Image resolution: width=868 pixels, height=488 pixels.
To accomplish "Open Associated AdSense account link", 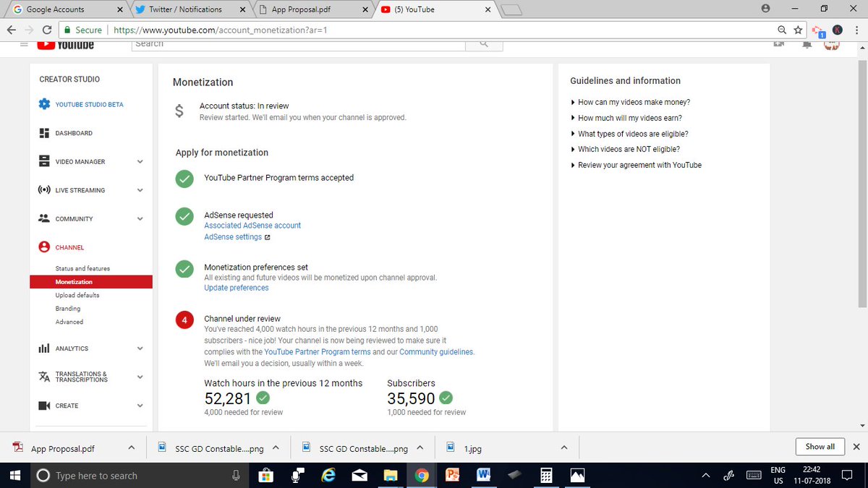I will (252, 226).
